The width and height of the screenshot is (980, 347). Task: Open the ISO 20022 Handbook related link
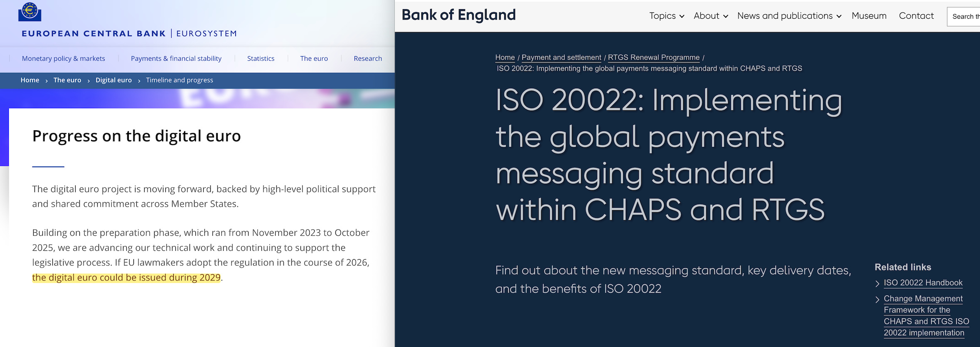tap(923, 283)
